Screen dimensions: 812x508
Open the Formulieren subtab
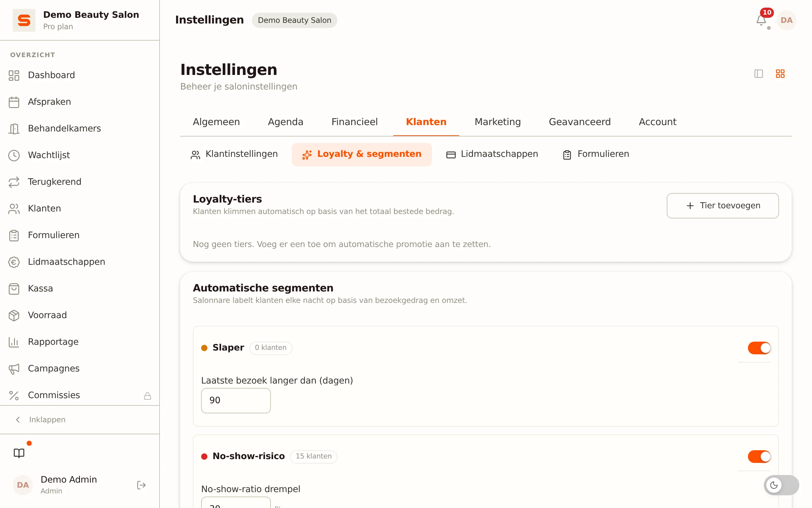[596, 154]
